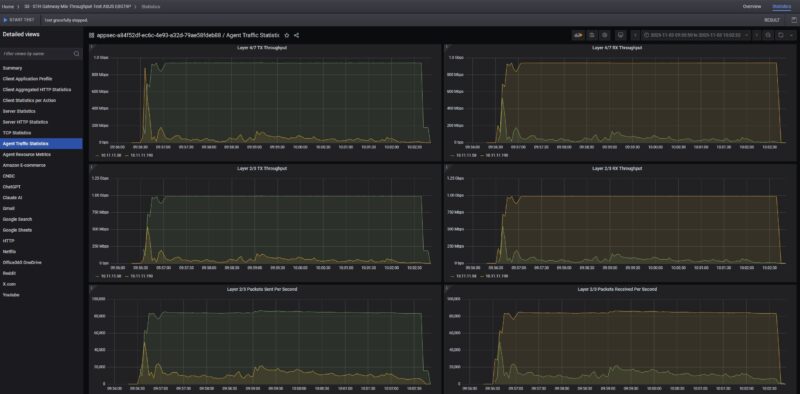Click the Statistics breadcrumb

(x=151, y=7)
